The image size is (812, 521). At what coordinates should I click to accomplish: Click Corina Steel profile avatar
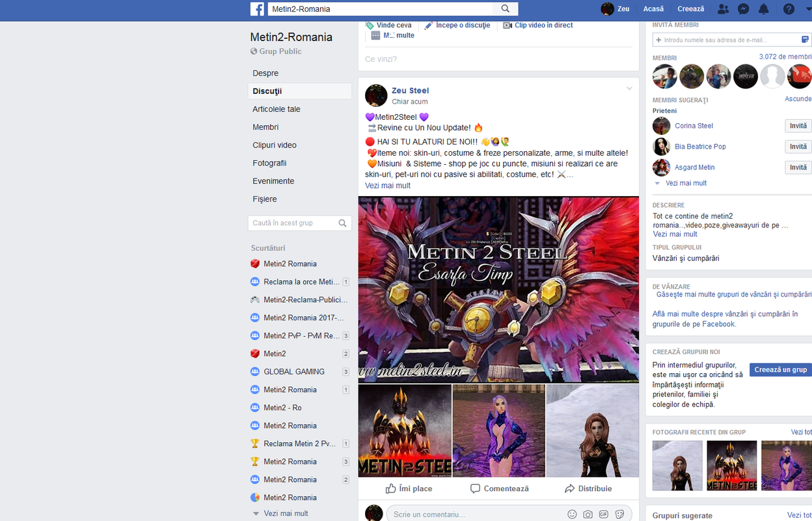pos(662,126)
